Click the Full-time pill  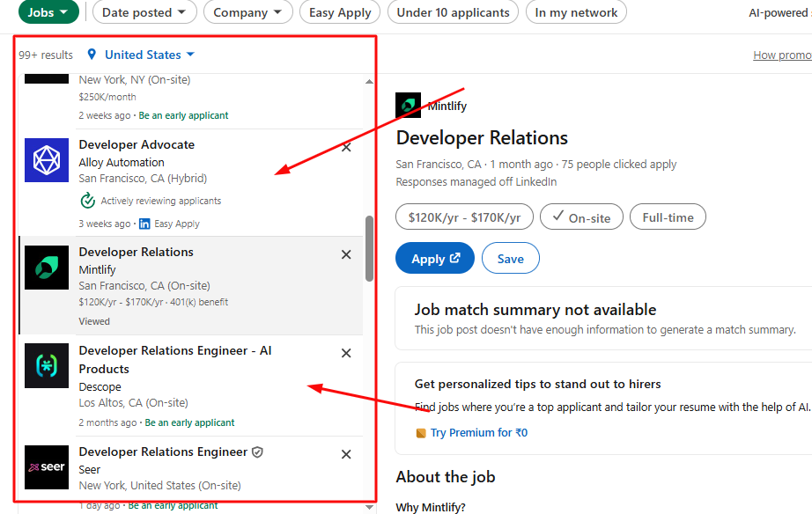(668, 217)
